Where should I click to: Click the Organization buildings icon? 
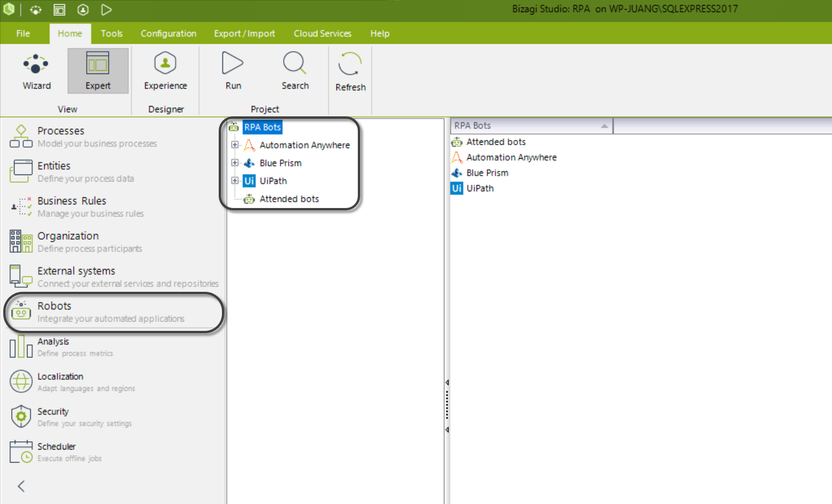pyautogui.click(x=21, y=241)
